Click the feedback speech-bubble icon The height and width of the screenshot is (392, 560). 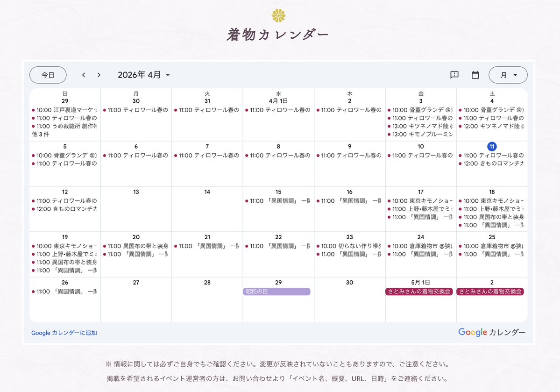pyautogui.click(x=454, y=75)
